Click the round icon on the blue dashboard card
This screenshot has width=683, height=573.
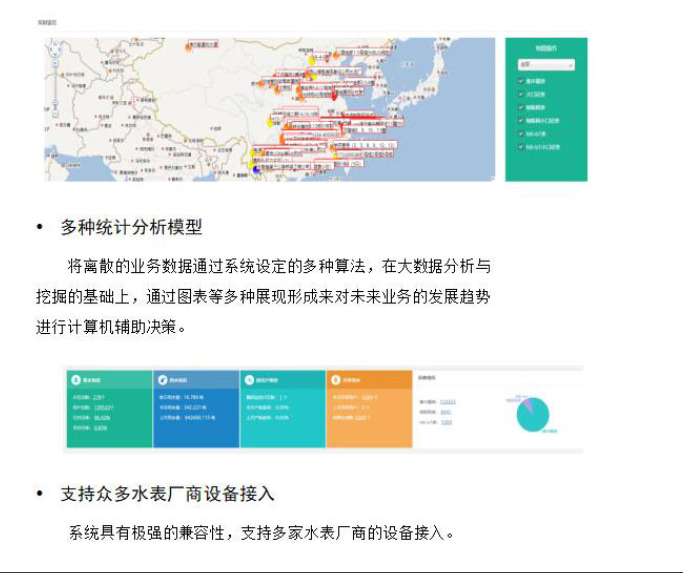pyautogui.click(x=162, y=380)
